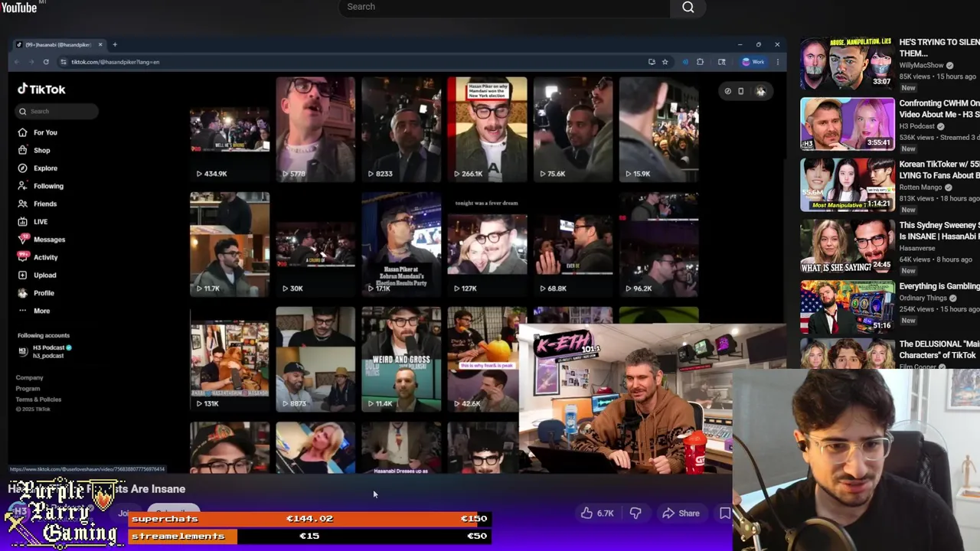980x551 pixels.
Task: Like the video showing 6.7K likes
Action: point(597,514)
